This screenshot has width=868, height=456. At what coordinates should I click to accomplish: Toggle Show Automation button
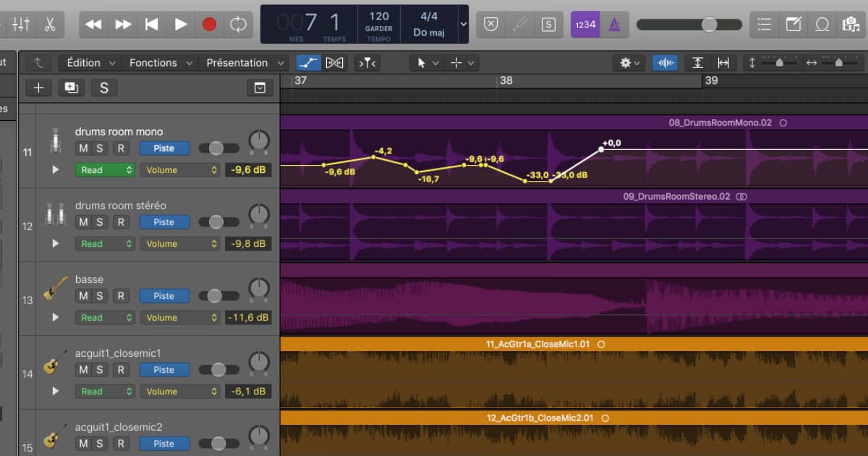click(x=309, y=63)
